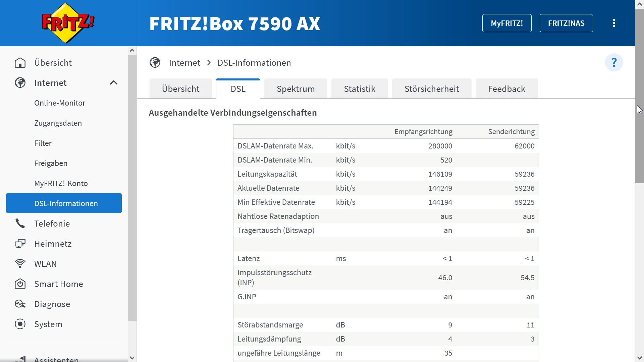This screenshot has width=644, height=362.
Task: Click the Heimnetz network devices icon
Action: pyautogui.click(x=20, y=244)
